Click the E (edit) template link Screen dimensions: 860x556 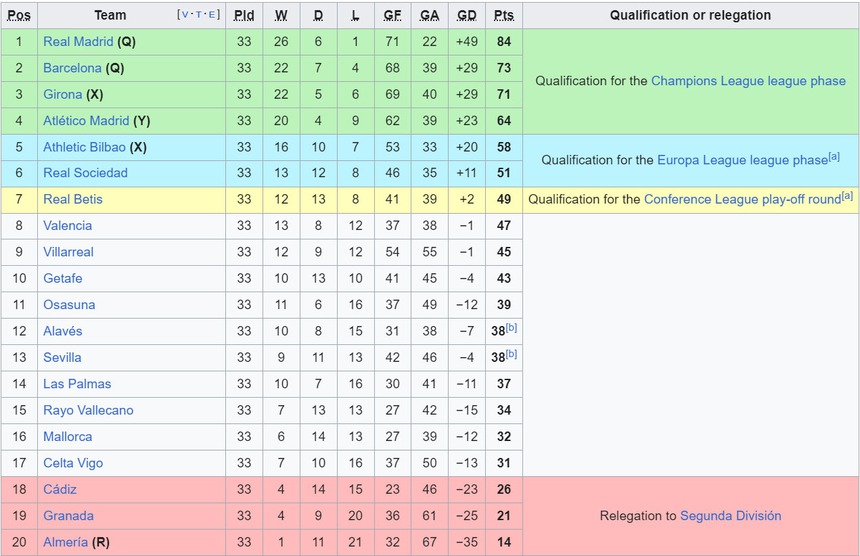point(212,15)
